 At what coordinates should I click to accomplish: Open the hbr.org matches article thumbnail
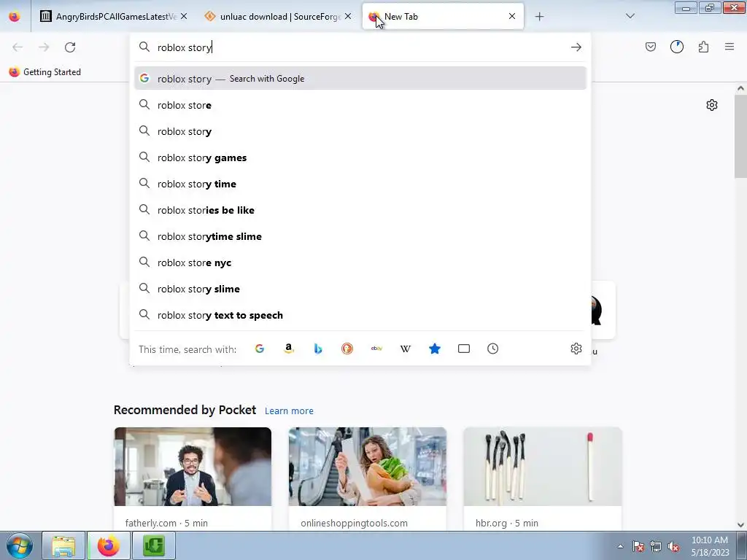pyautogui.click(x=543, y=466)
